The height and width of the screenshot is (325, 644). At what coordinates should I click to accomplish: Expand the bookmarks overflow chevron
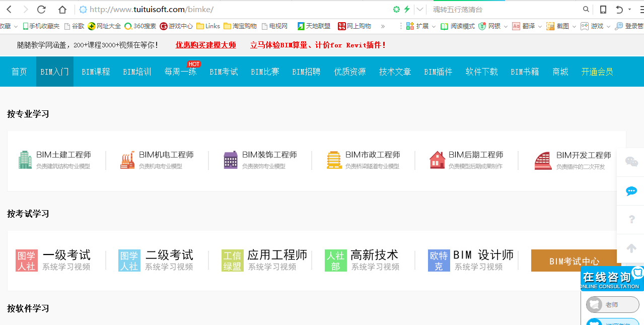click(x=383, y=26)
